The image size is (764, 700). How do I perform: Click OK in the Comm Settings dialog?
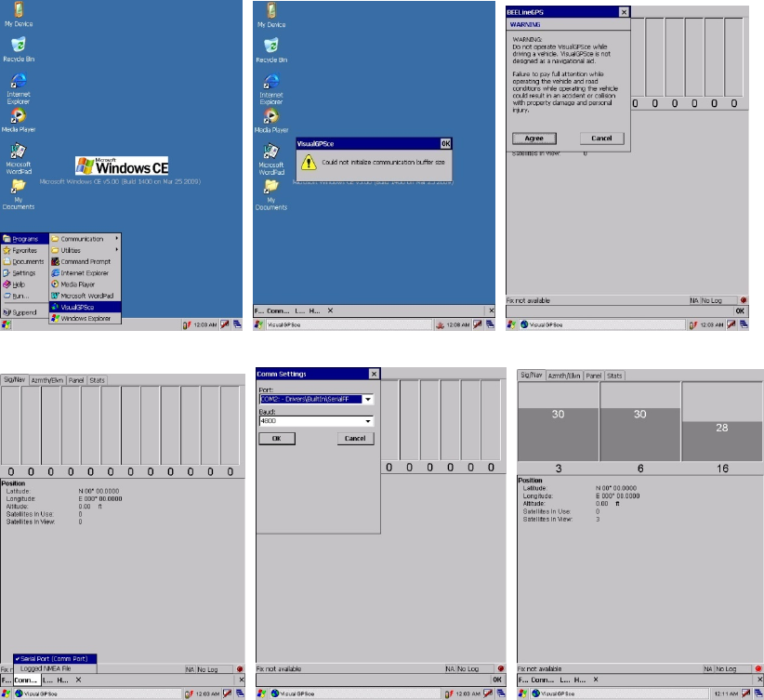tap(277, 439)
